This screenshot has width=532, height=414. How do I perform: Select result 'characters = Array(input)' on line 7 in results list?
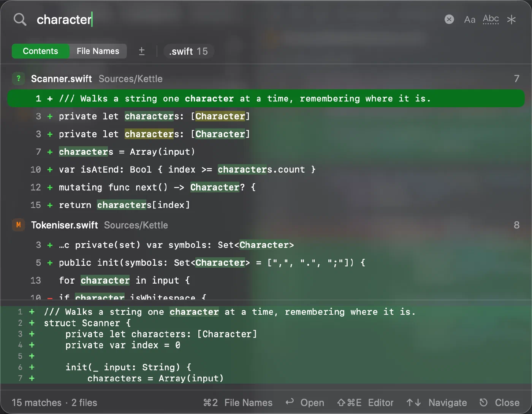(266, 152)
